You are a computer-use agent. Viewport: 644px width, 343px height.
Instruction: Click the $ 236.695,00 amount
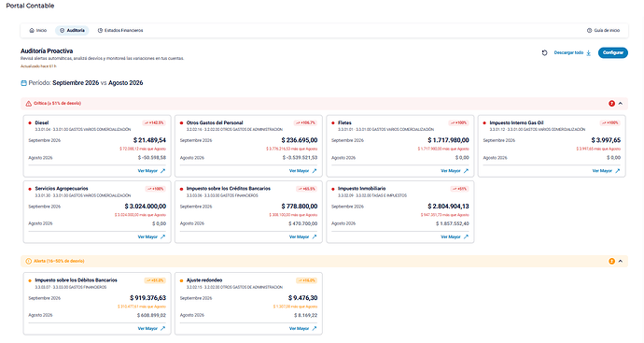pyautogui.click(x=300, y=140)
